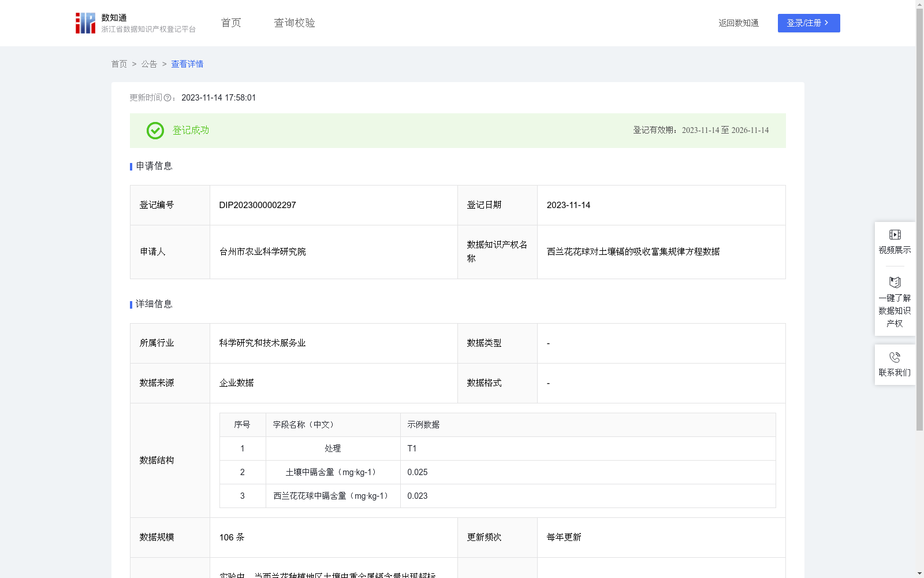Go to 首页 in top navigation
This screenshot has width=924, height=578.
point(231,23)
